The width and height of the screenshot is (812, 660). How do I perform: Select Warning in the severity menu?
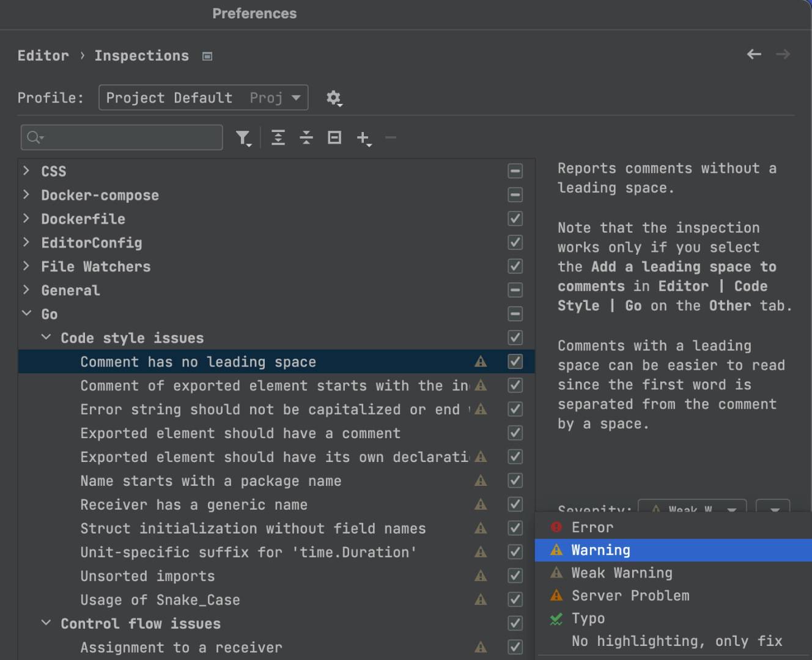tap(600, 550)
